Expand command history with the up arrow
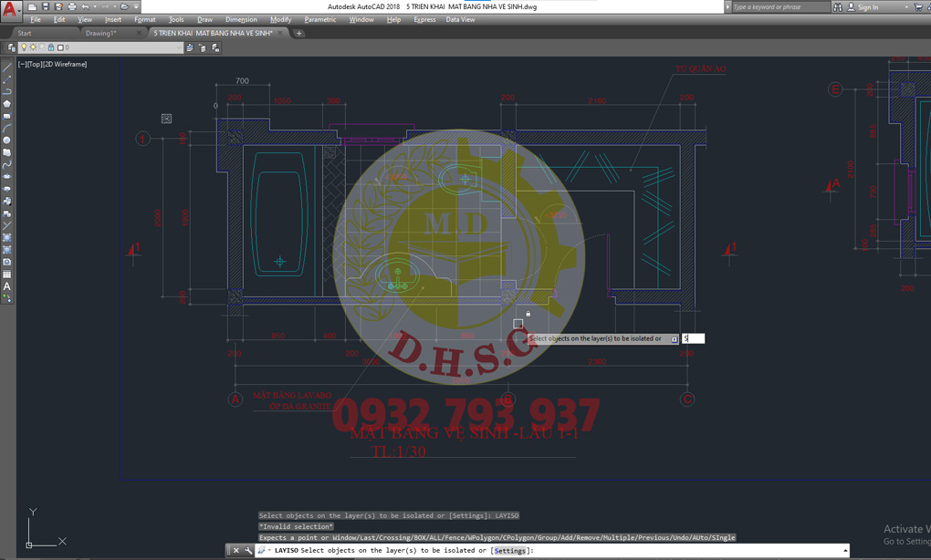This screenshot has width=931, height=560. click(845, 551)
